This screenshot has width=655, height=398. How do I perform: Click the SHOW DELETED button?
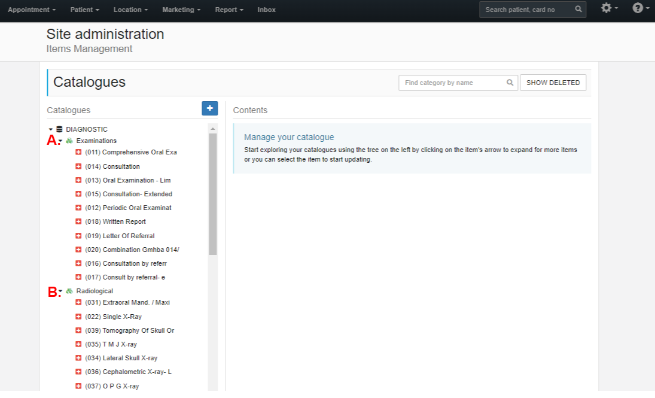point(553,83)
